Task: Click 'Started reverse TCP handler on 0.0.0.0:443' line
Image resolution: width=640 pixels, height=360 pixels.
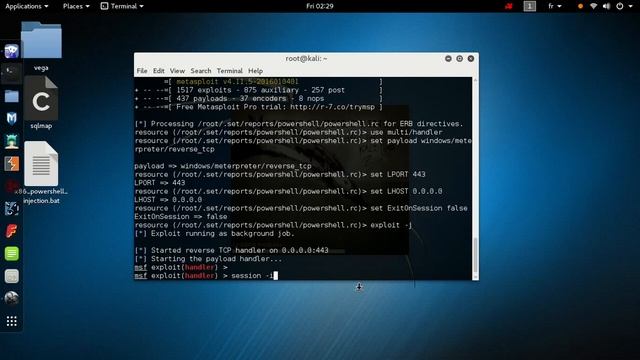Action: 231,250
